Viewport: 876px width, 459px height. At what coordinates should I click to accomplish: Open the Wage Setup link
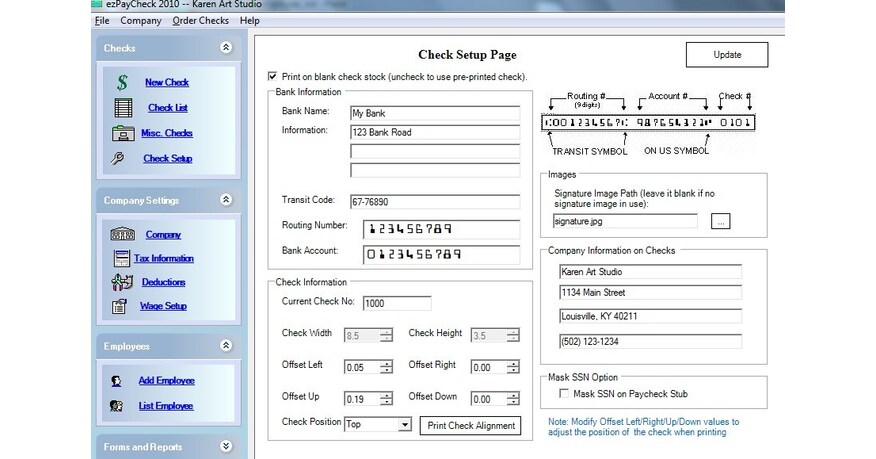tap(163, 306)
